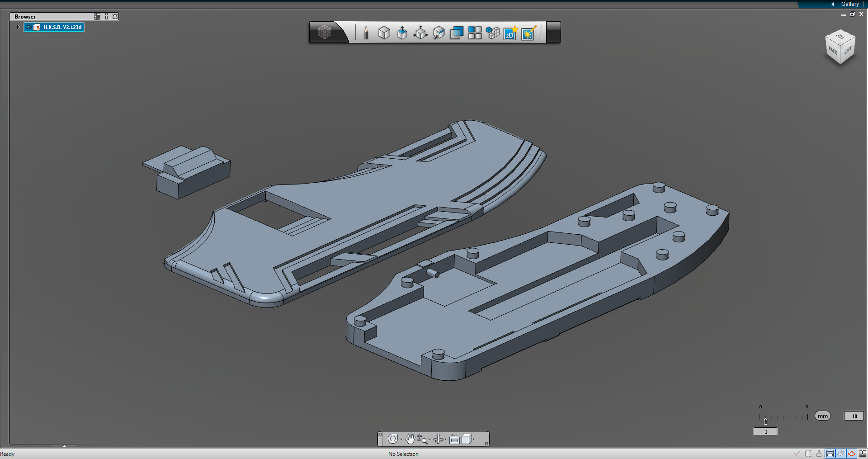Click the LEFT face of the view cube
Screen dimensions: 868x459
848,51
